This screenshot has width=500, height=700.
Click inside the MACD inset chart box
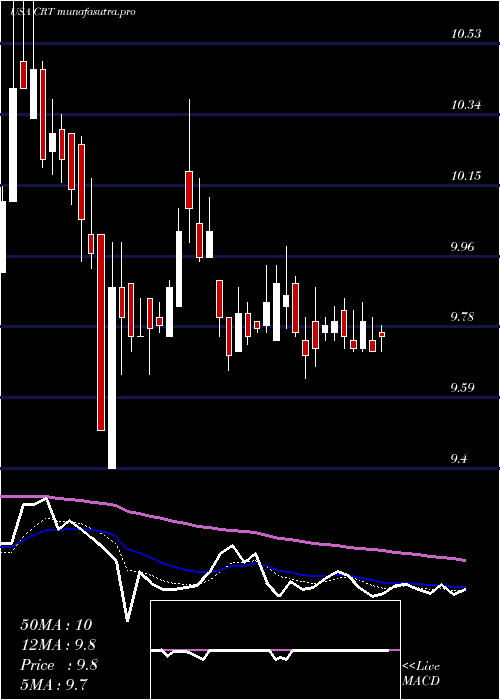pyautogui.click(x=275, y=650)
